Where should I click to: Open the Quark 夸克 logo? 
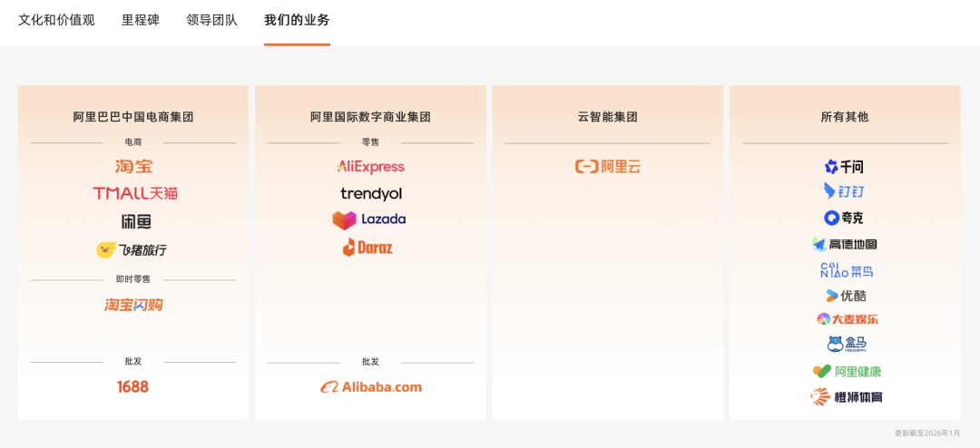(844, 218)
